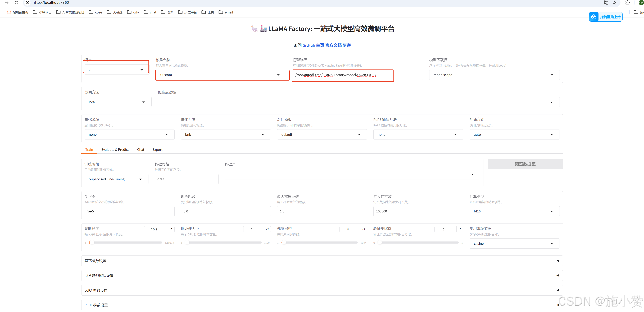Follow the 官方文档 link

(x=333, y=45)
